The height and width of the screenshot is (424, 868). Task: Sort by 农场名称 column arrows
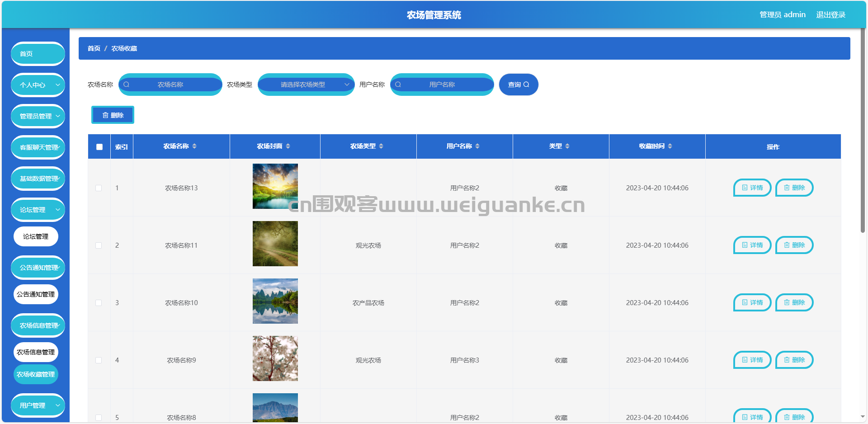[194, 146]
